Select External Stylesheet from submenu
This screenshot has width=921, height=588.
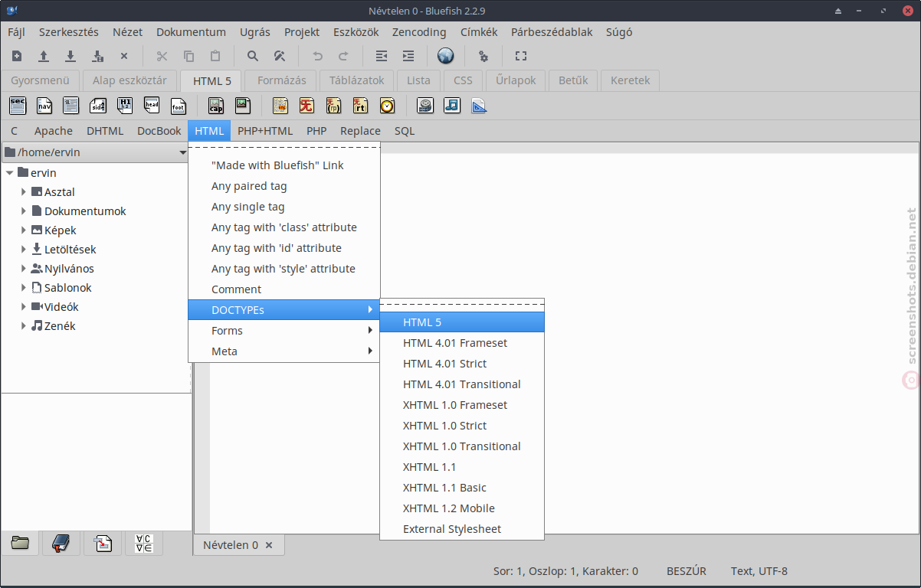[462, 529]
